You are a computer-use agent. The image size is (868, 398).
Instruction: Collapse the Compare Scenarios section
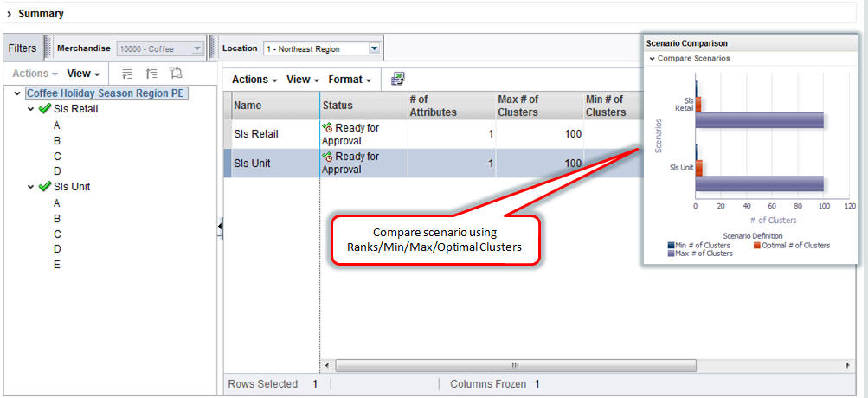point(653,58)
